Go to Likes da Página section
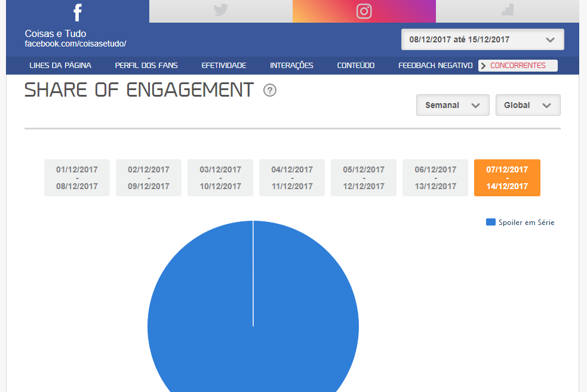 [x=60, y=66]
